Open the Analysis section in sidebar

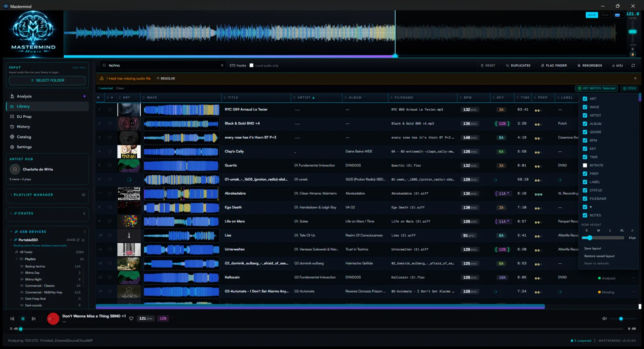47,96
